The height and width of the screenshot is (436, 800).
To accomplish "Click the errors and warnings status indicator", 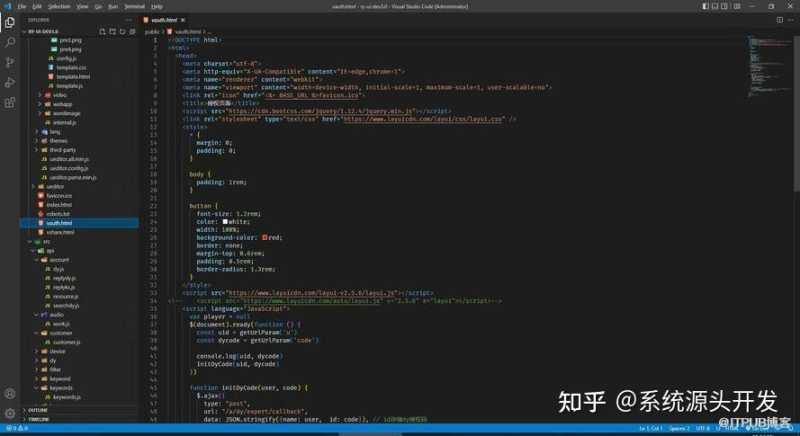I will [16, 428].
